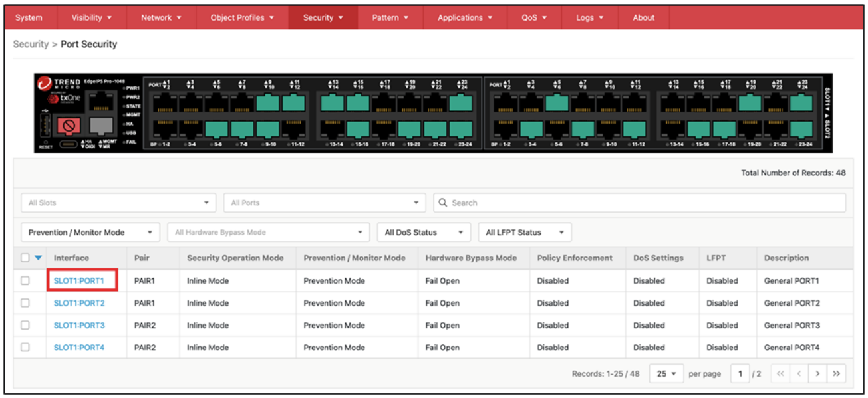Screen dimensions: 868x398
Task: Open the Visibility menu
Action: point(92,17)
